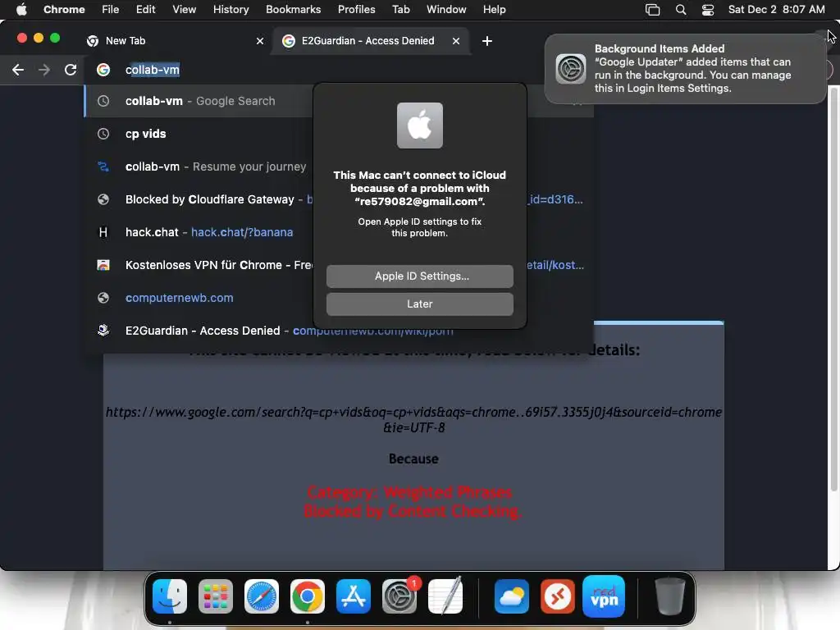Screen dimensions: 840x630
Task: Click the screen mirroring menu bar icon
Action: (652, 10)
